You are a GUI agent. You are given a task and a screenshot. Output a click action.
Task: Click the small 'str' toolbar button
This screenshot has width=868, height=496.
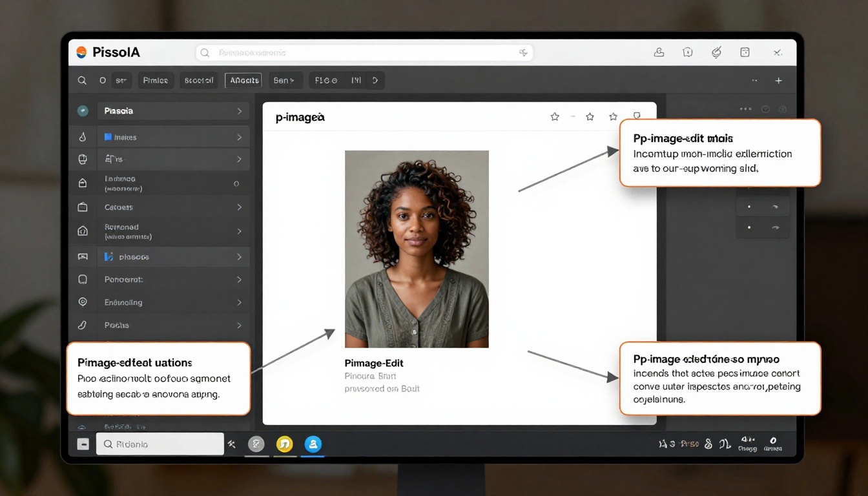click(121, 81)
